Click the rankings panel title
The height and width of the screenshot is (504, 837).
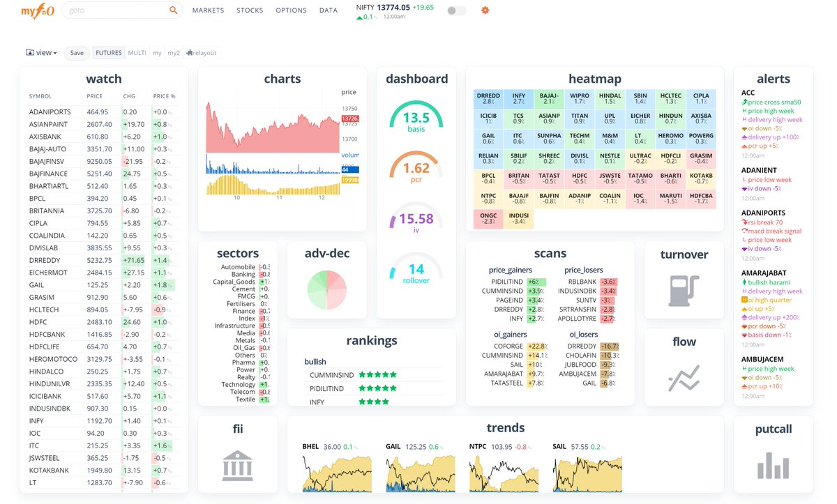pos(372,340)
